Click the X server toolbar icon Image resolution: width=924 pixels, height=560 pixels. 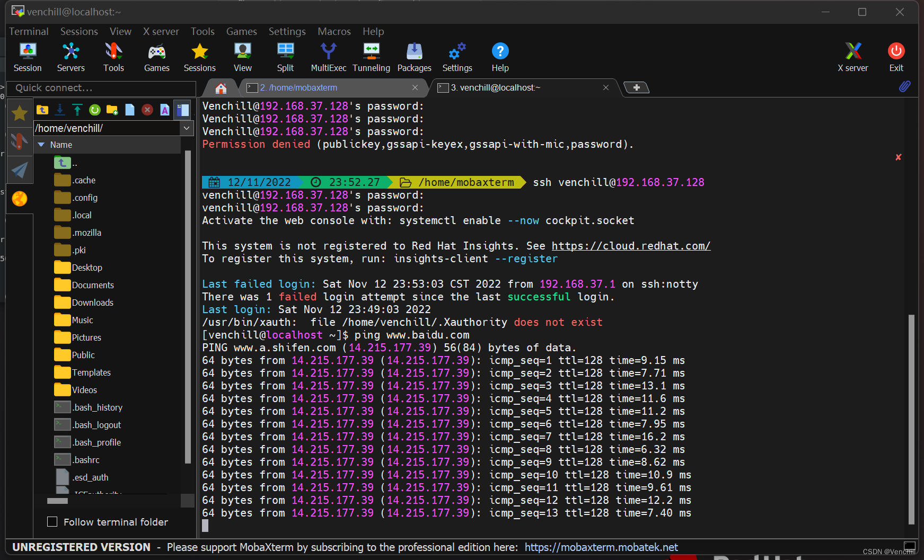point(853,57)
